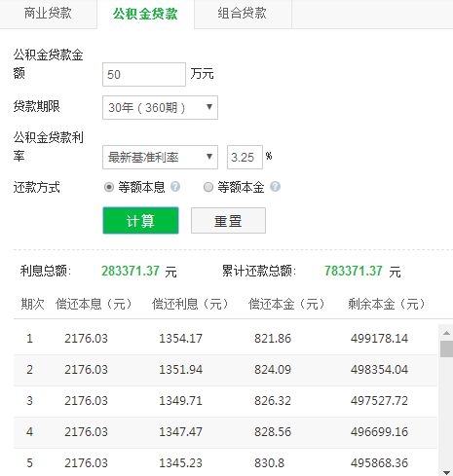Click interest cell 1351.94

(x=180, y=370)
